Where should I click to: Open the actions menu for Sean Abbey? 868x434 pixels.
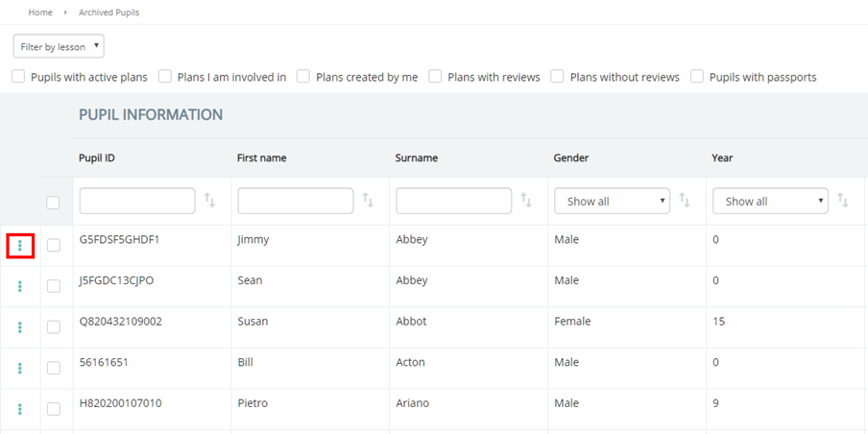click(x=20, y=286)
